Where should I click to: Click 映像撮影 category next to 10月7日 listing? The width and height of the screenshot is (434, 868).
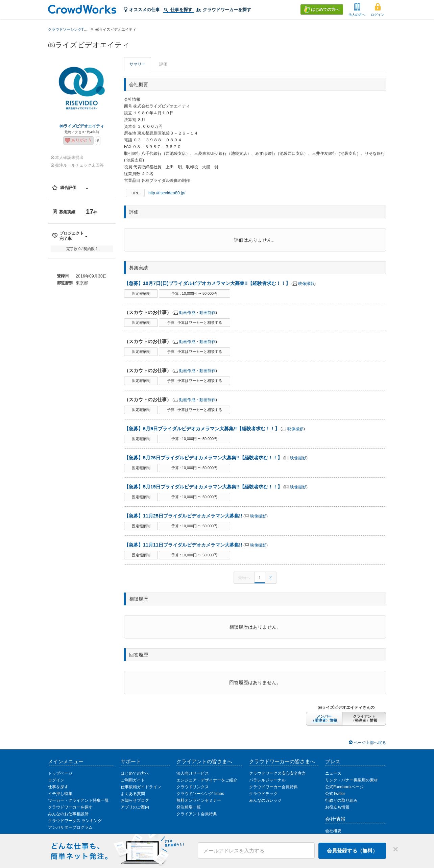pyautogui.click(x=306, y=284)
